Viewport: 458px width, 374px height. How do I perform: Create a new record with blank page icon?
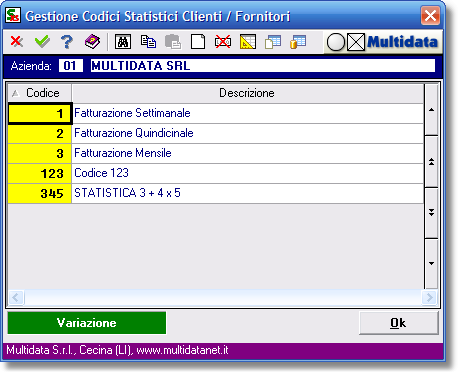click(198, 42)
